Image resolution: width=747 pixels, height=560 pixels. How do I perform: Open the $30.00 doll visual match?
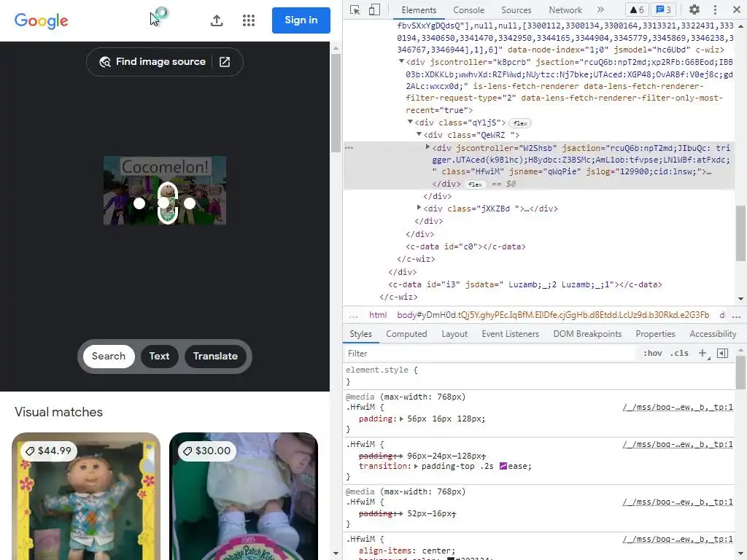coord(244,496)
